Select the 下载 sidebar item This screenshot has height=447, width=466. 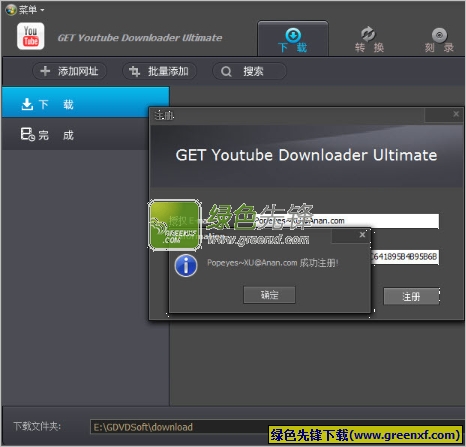(x=85, y=102)
